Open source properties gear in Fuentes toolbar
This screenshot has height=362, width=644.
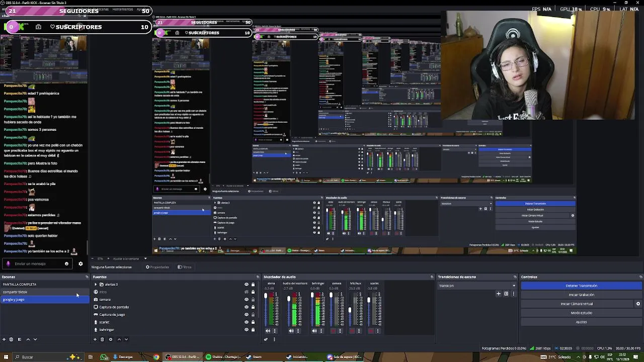(x=111, y=339)
